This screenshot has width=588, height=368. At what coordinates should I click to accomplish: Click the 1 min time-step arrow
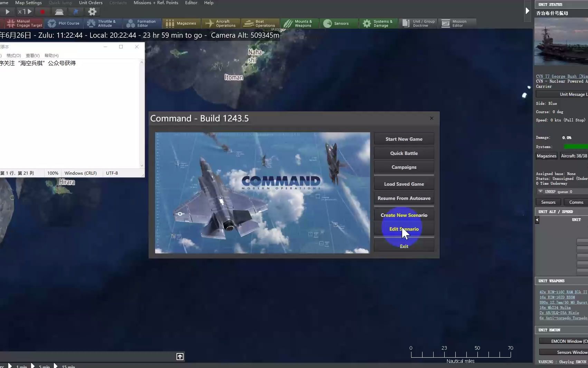[10, 366]
